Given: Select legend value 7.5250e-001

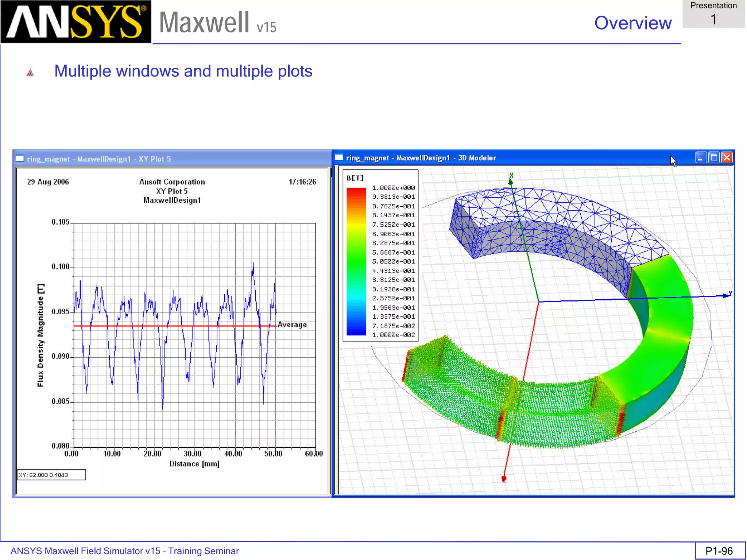Looking at the screenshot, I should (393, 225).
